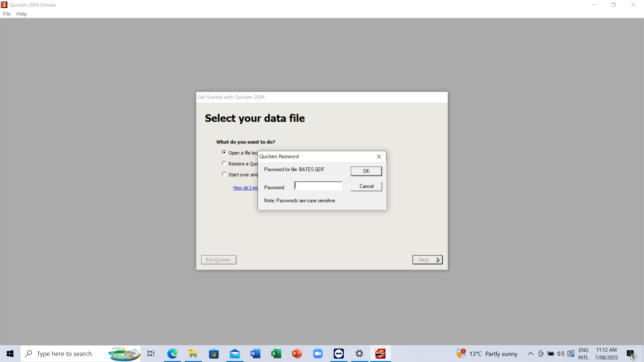Select 'Start over' radio option
The width and height of the screenshot is (644, 362).
[224, 174]
